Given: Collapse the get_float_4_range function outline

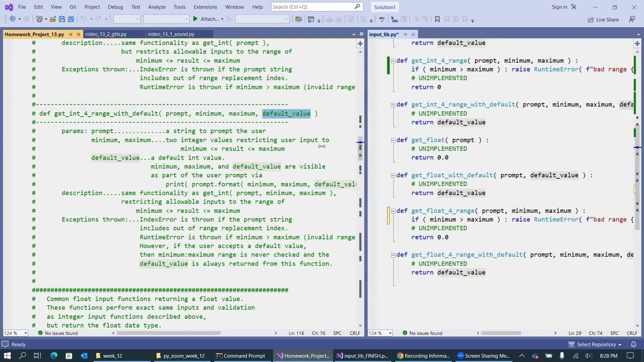Looking at the screenshot, I should (393, 211).
